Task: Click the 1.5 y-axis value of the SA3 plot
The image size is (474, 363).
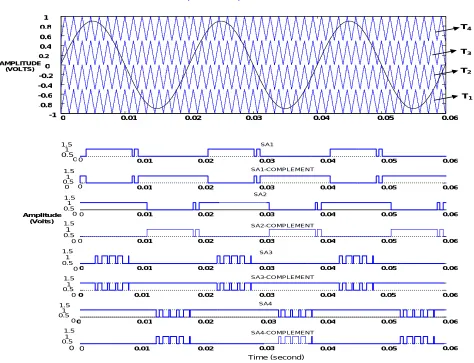Action: [x=68, y=251]
